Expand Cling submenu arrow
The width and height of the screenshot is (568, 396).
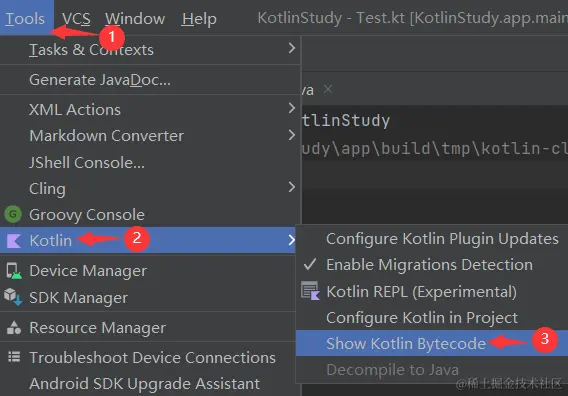292,187
